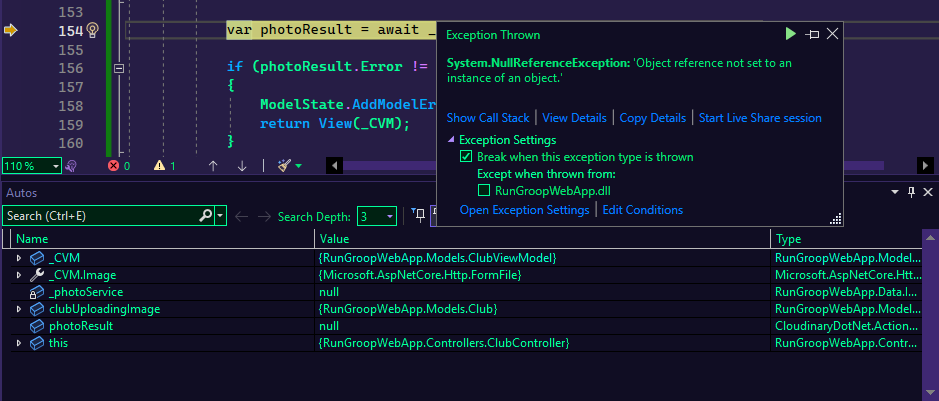
Task: Click 'return View(_CVM);' code line
Action: [x=335, y=124]
